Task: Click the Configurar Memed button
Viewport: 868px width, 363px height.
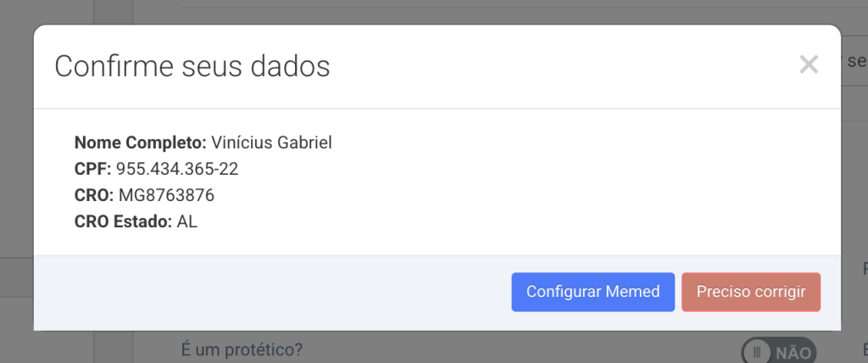Action: click(593, 292)
